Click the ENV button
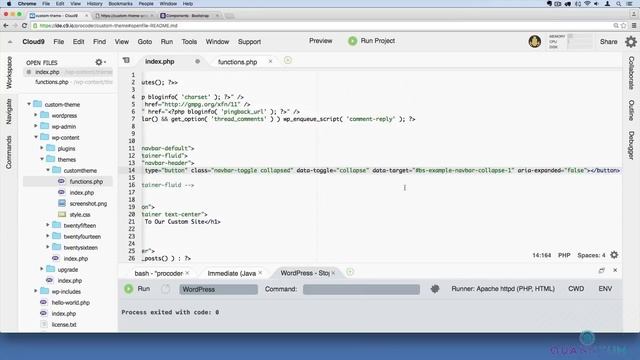Image resolution: width=640 pixels, height=360 pixels. [605, 289]
